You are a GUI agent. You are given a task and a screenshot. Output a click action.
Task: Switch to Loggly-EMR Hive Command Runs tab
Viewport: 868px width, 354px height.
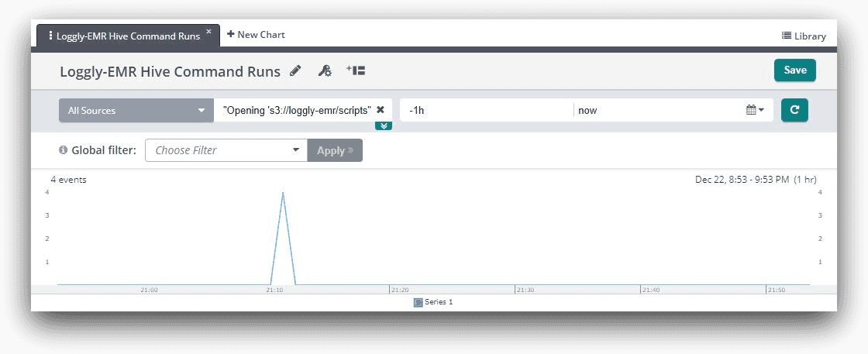pos(128,36)
